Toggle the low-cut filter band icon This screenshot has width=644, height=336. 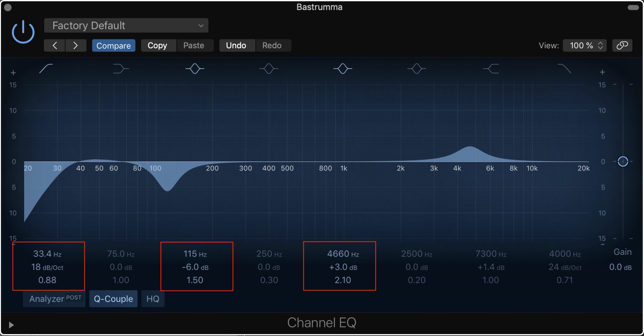coord(46,69)
